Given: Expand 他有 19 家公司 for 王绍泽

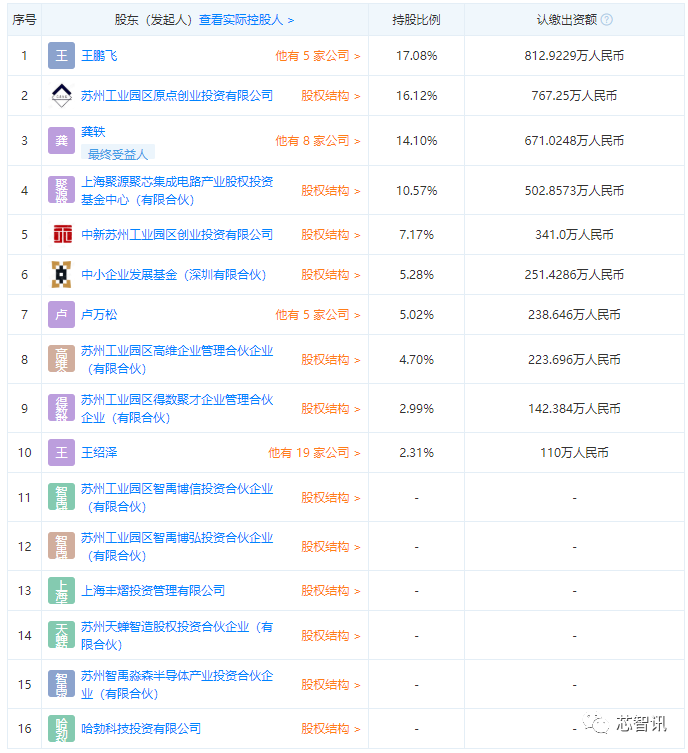Looking at the screenshot, I should (x=314, y=452).
